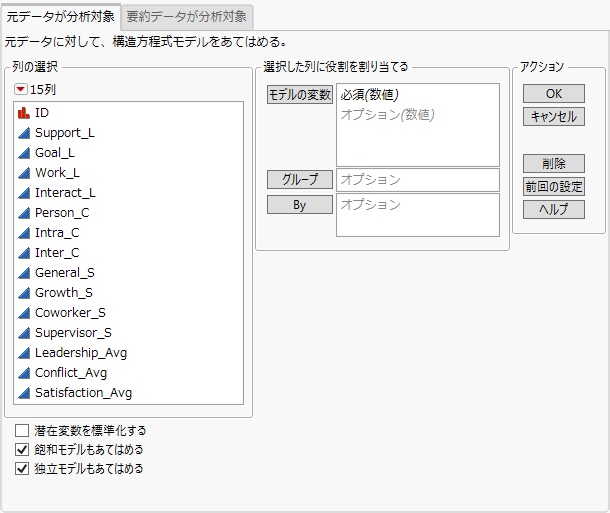Select Coworker_S column name in list
Viewport: 610px width, 513px height.
(70, 313)
